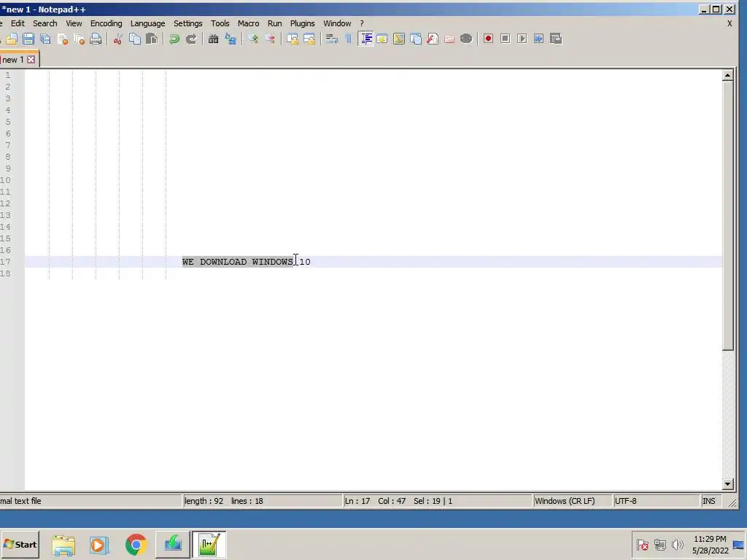Close document using the menu bar X button

(x=729, y=23)
